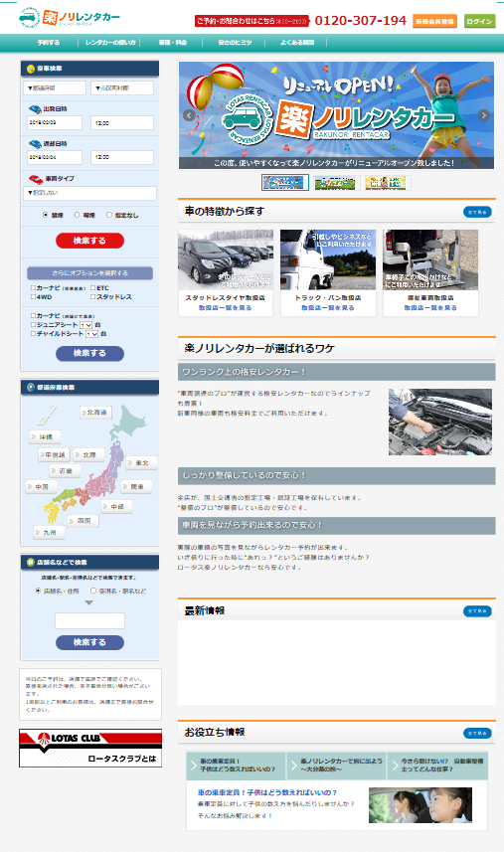
Task: Select third banner carousel thumbnail
Action: point(386,183)
